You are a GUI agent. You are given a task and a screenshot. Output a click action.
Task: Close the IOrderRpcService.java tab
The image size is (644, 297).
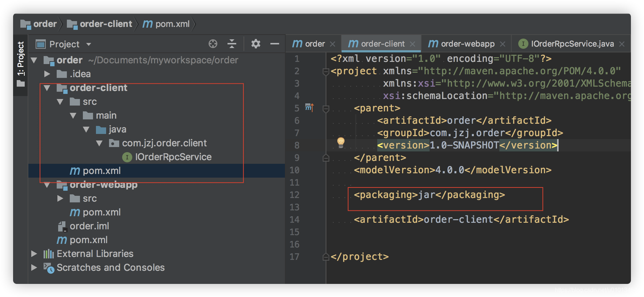622,44
